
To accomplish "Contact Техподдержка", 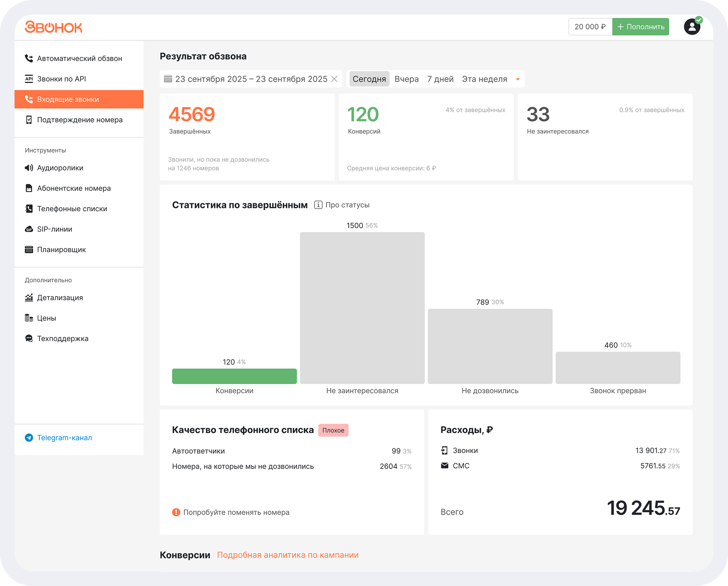I will (x=79, y=339).
